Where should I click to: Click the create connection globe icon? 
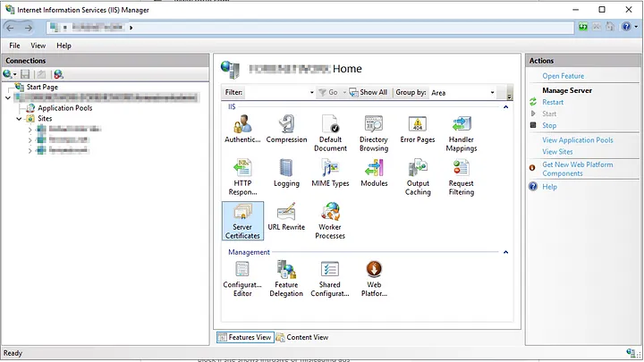[x=9, y=74]
